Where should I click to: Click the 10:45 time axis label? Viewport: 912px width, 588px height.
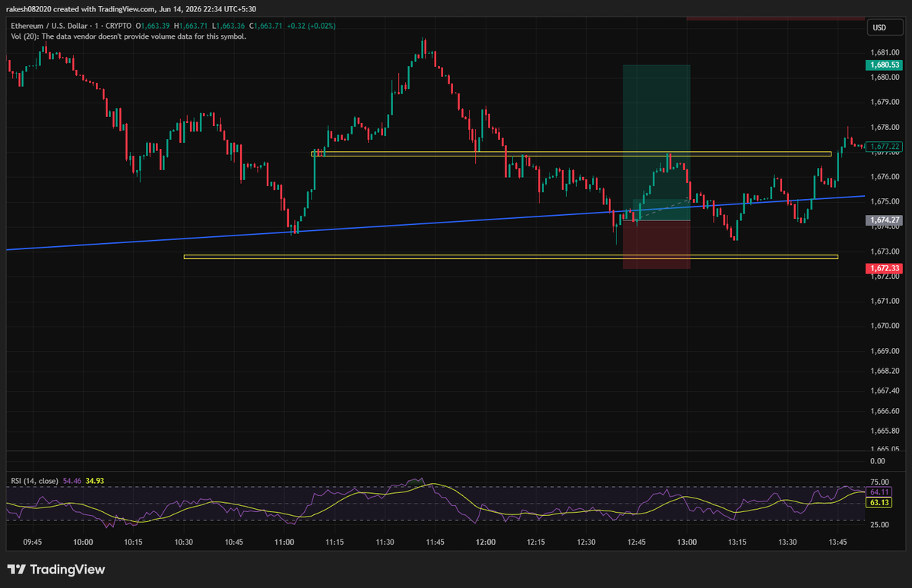pyautogui.click(x=234, y=542)
